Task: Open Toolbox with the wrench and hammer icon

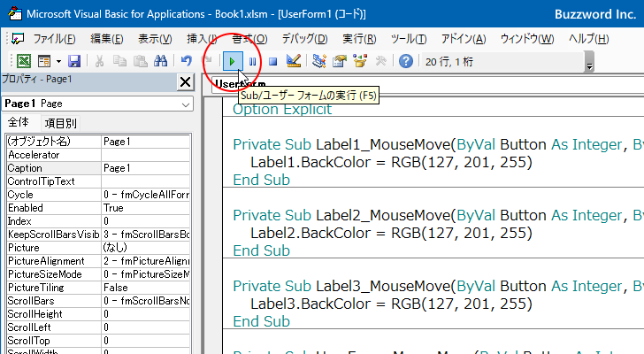Action: (x=380, y=61)
